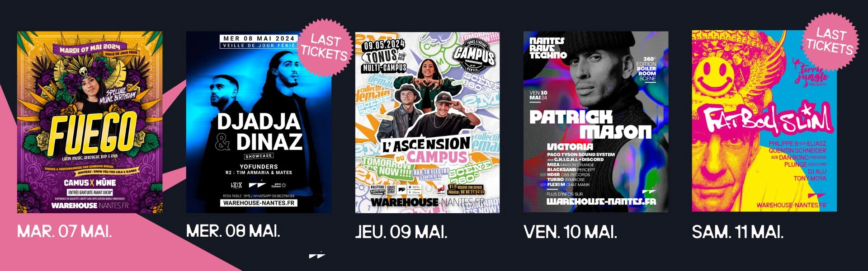Click the Warehouse logo below the posters
Viewport: 868px width, 271px height.
click(317, 255)
